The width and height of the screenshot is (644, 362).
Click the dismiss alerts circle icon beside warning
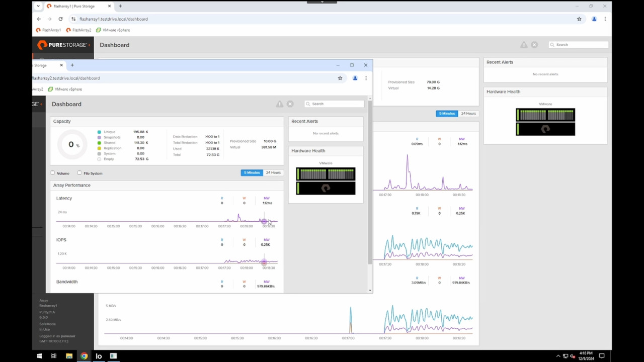click(x=534, y=44)
